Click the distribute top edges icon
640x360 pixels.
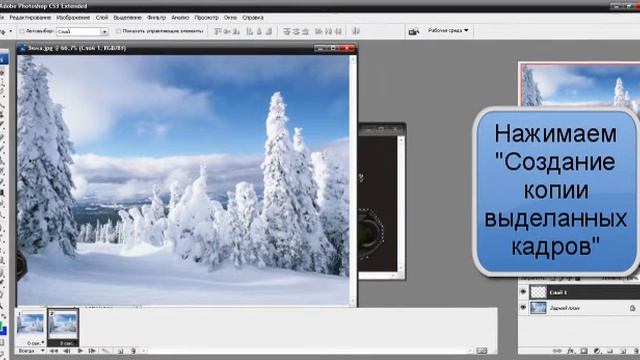pos(287,31)
